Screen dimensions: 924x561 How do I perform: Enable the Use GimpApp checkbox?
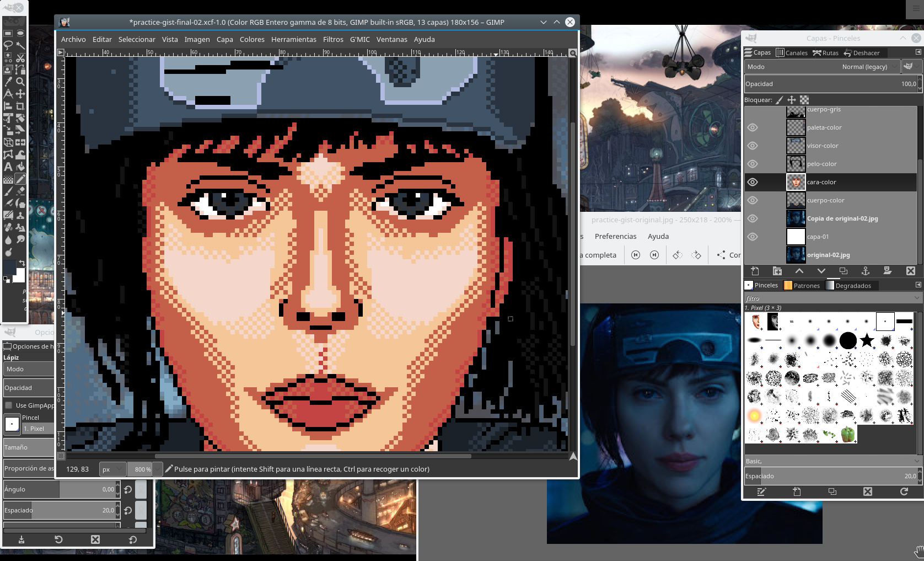[9, 405]
